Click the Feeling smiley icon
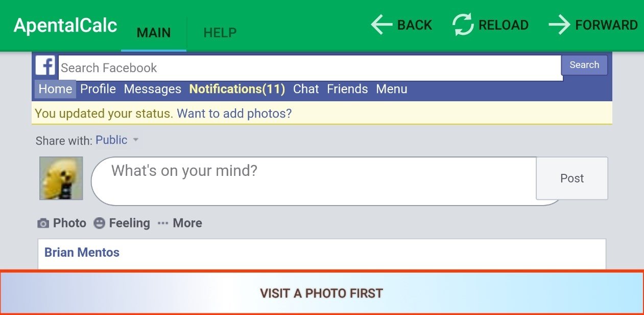 point(100,223)
